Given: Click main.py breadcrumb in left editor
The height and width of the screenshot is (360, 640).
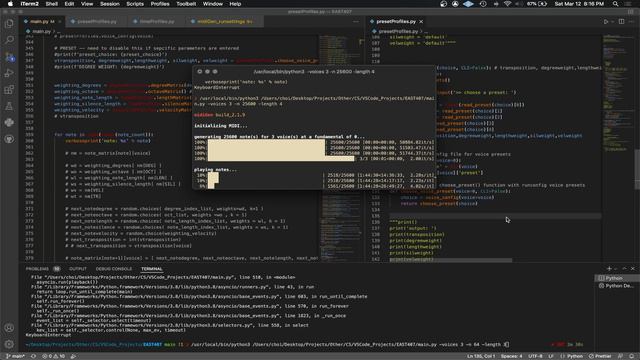Looking at the screenshot, I should [x=39, y=31].
